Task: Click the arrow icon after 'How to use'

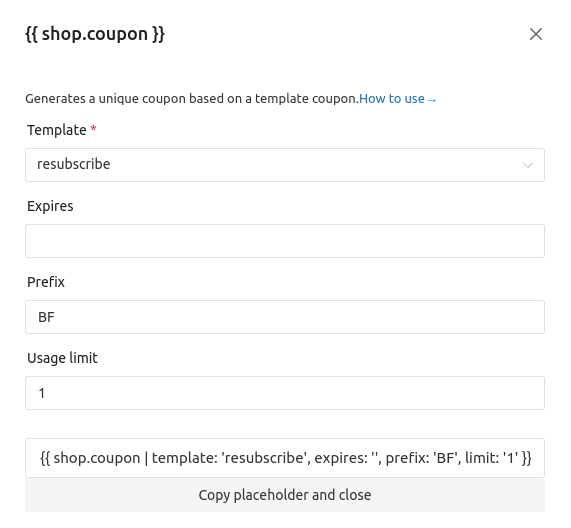Action: point(432,100)
